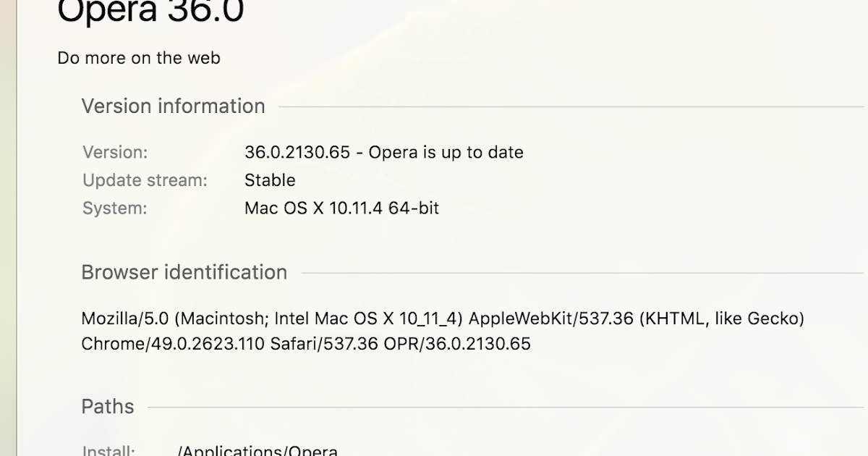Select version value '36.0.2130.65 - Opera is up to date'

[x=384, y=152]
